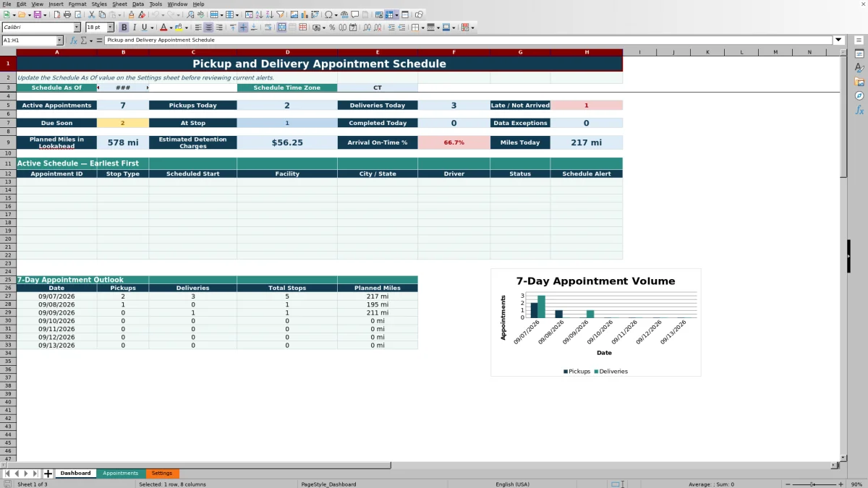Click the formula input line

[469, 40]
